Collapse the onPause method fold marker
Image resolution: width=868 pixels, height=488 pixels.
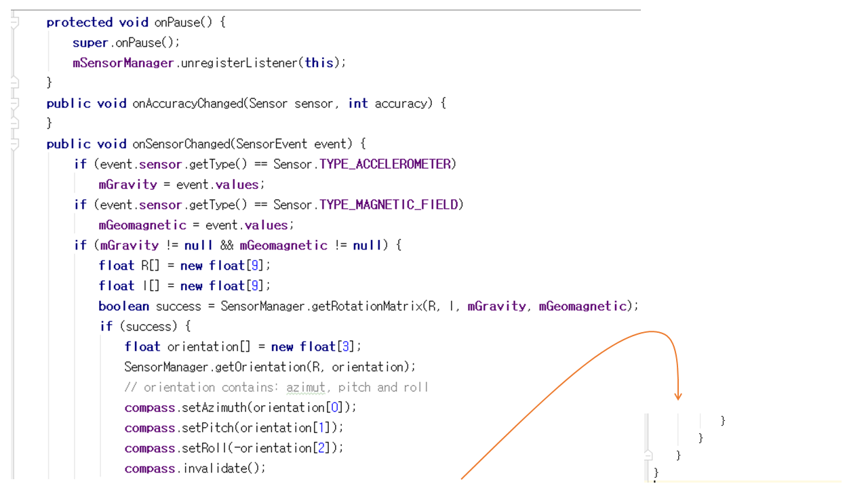(x=14, y=22)
